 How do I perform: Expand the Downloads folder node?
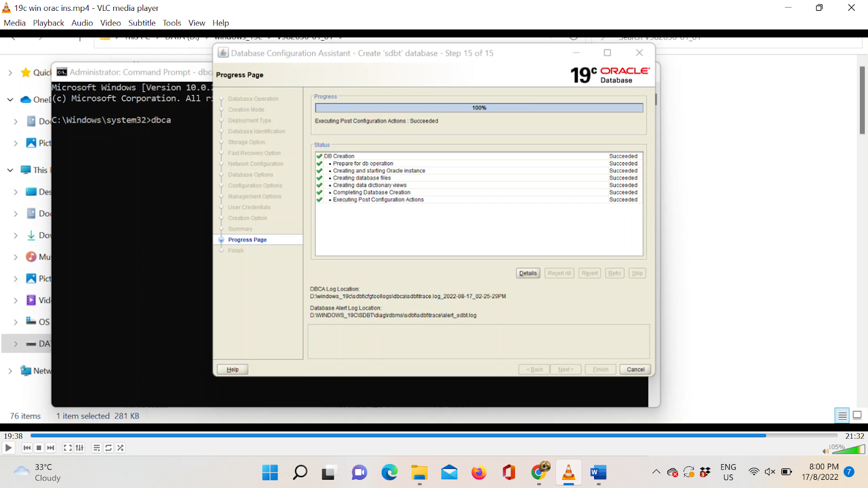(x=15, y=235)
